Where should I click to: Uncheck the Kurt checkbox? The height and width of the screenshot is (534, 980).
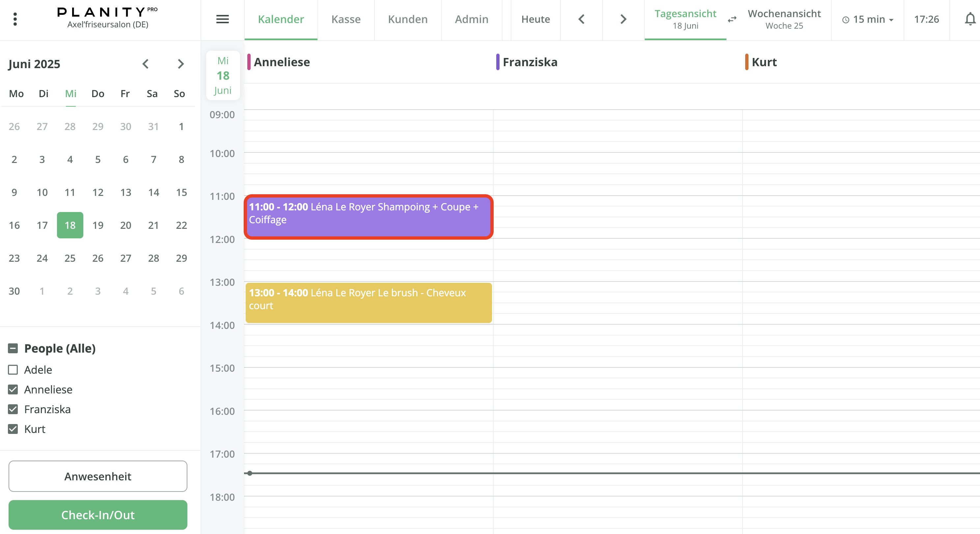pyautogui.click(x=13, y=429)
